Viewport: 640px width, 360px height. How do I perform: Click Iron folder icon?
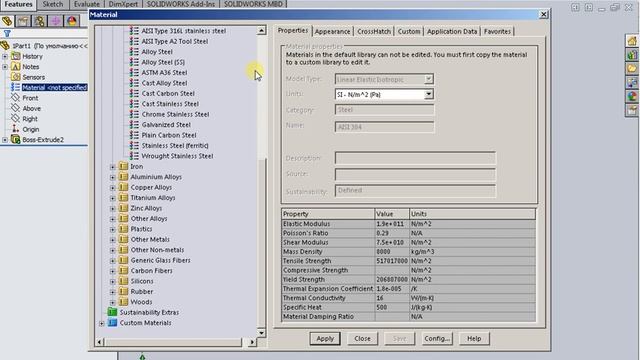pyautogui.click(x=123, y=166)
